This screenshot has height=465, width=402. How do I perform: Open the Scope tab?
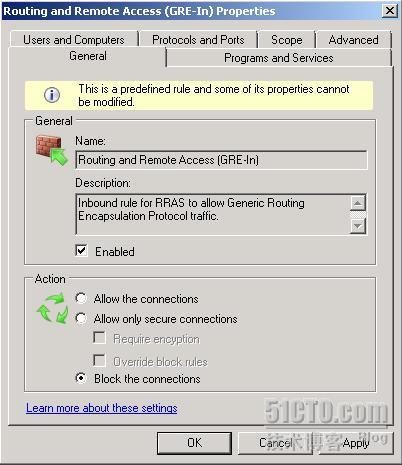coord(287,40)
